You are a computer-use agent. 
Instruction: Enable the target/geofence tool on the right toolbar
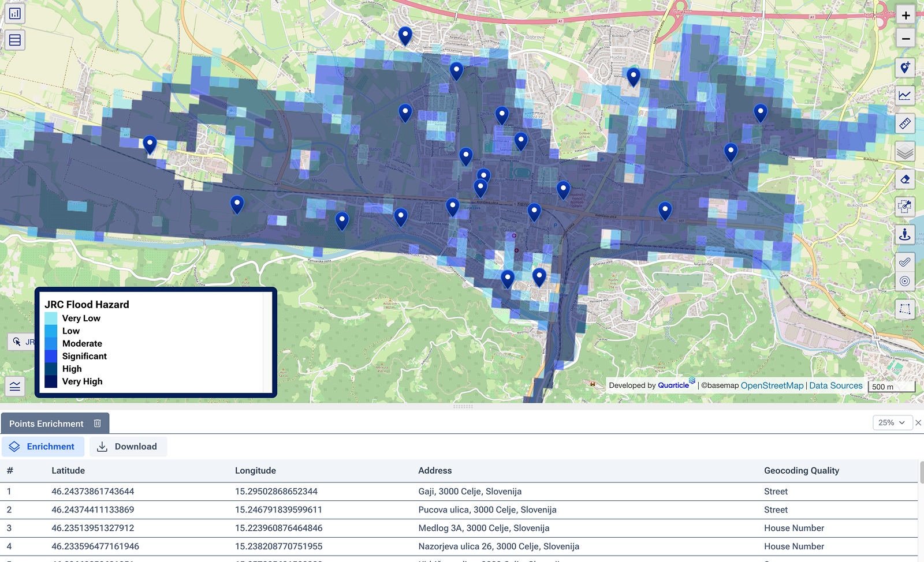click(904, 281)
